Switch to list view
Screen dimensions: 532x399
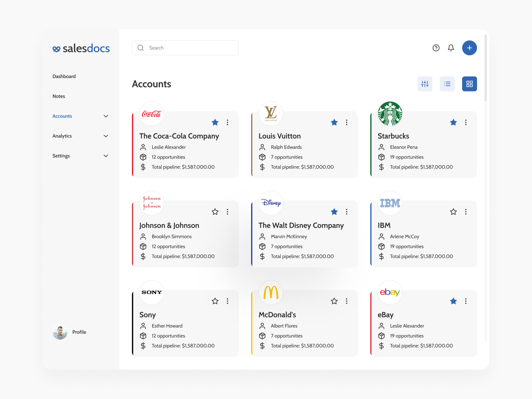click(x=447, y=84)
